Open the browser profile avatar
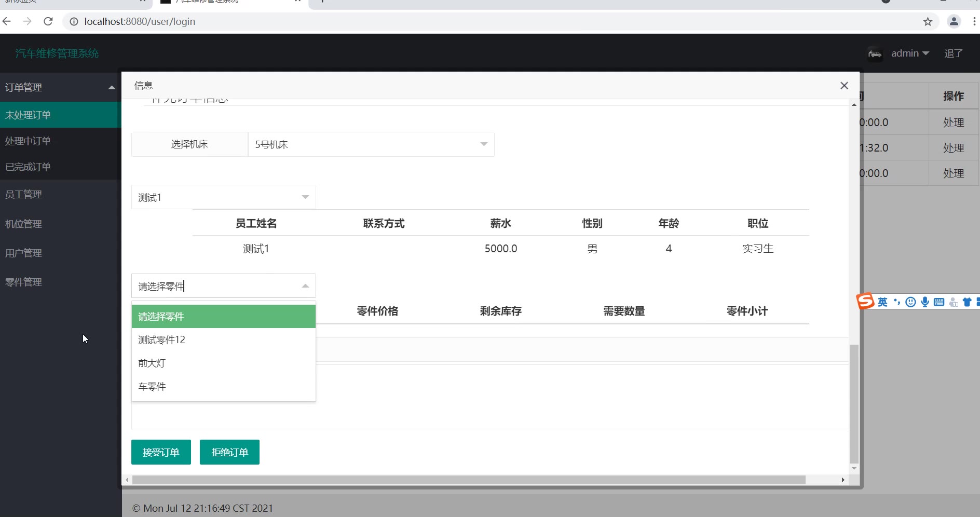Image resolution: width=980 pixels, height=517 pixels. pos(954,21)
